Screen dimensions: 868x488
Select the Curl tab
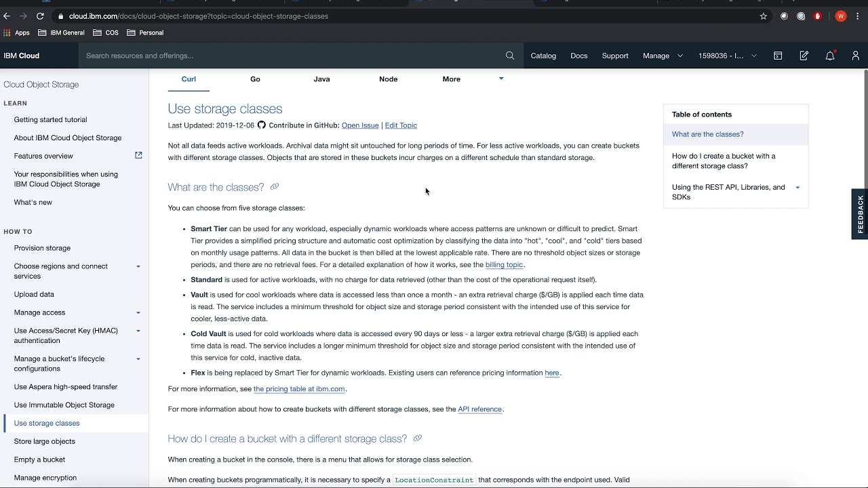click(189, 79)
